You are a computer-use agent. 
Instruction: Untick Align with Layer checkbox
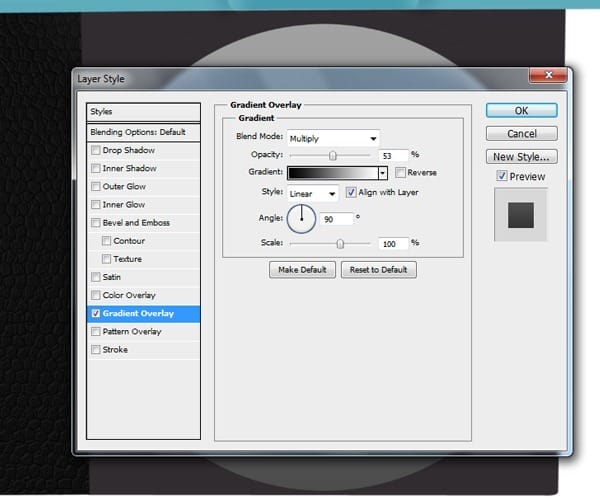(351, 192)
